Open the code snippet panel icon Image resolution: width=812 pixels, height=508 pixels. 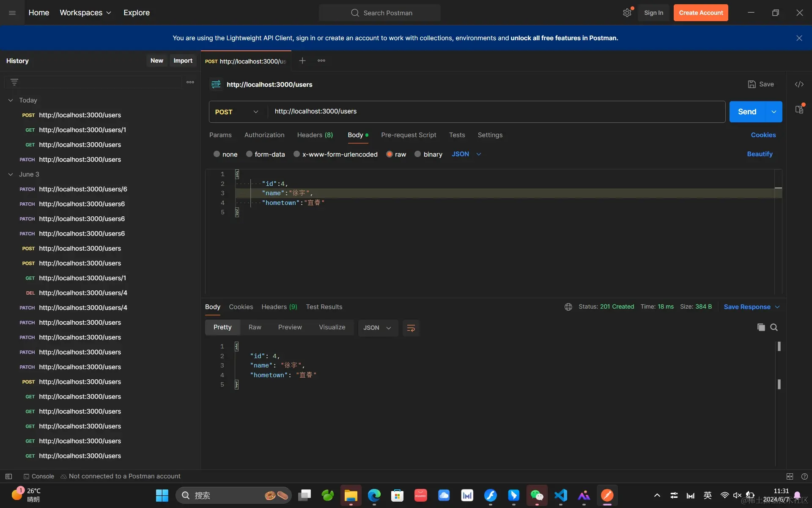[x=799, y=84]
